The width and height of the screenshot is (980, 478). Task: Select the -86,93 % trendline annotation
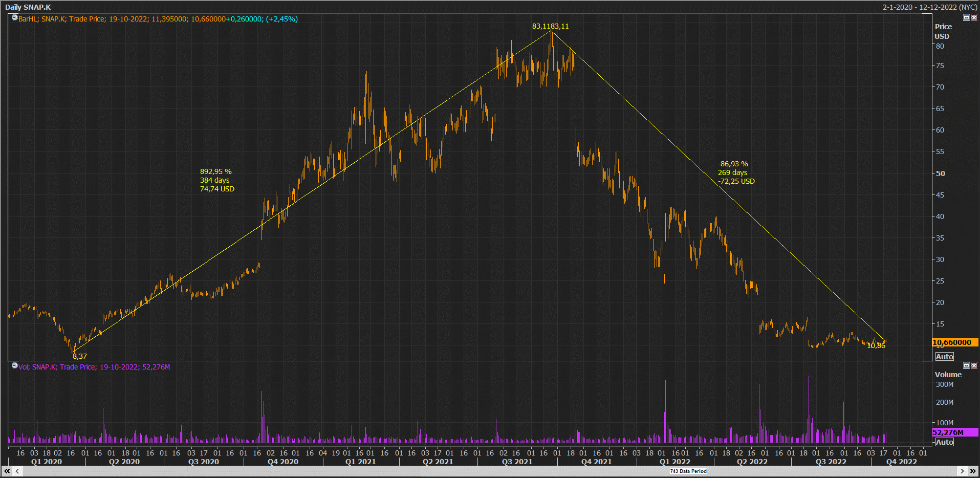pos(736,172)
